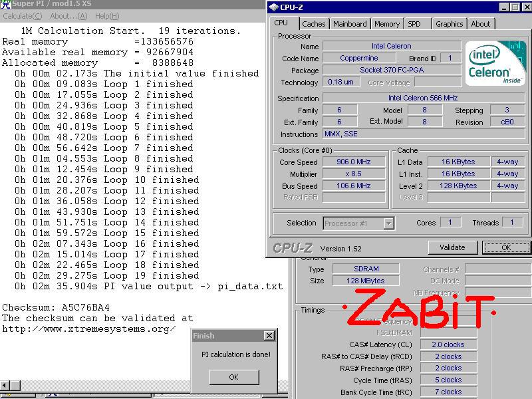Viewport: 532px width, 399px height.
Task: Click the 'PI calculation is done!' message
Action: coord(236,354)
